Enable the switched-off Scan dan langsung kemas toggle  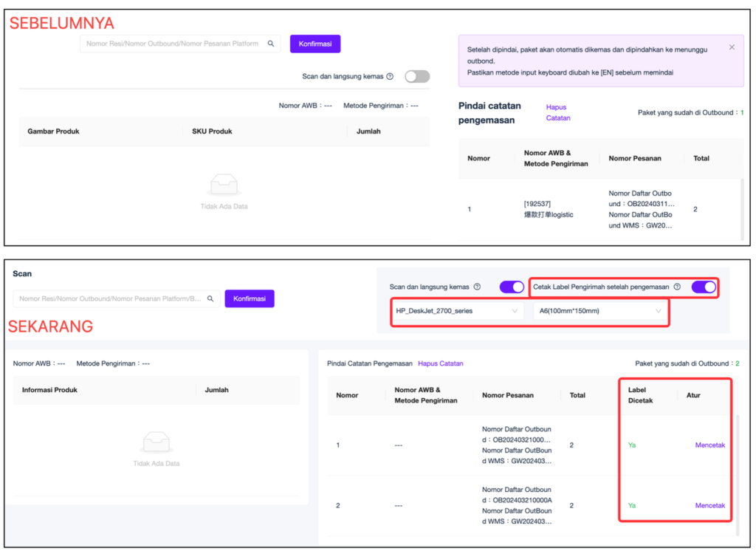tap(417, 77)
